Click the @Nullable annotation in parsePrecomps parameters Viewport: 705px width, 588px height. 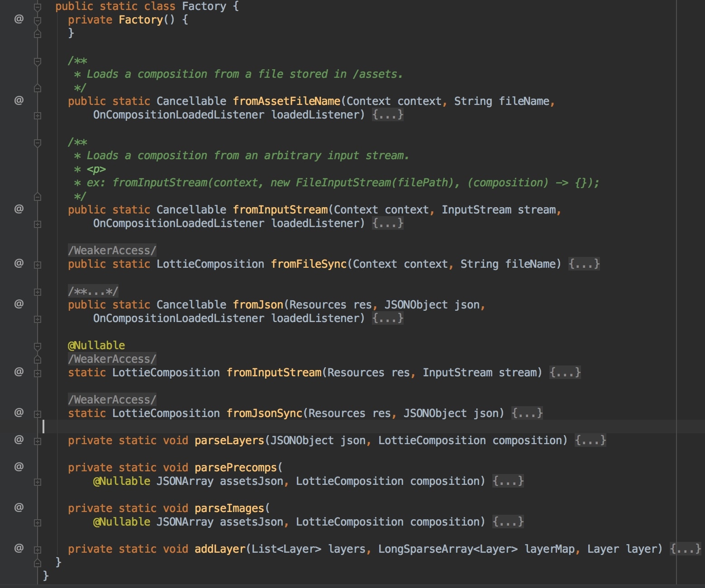(122, 481)
